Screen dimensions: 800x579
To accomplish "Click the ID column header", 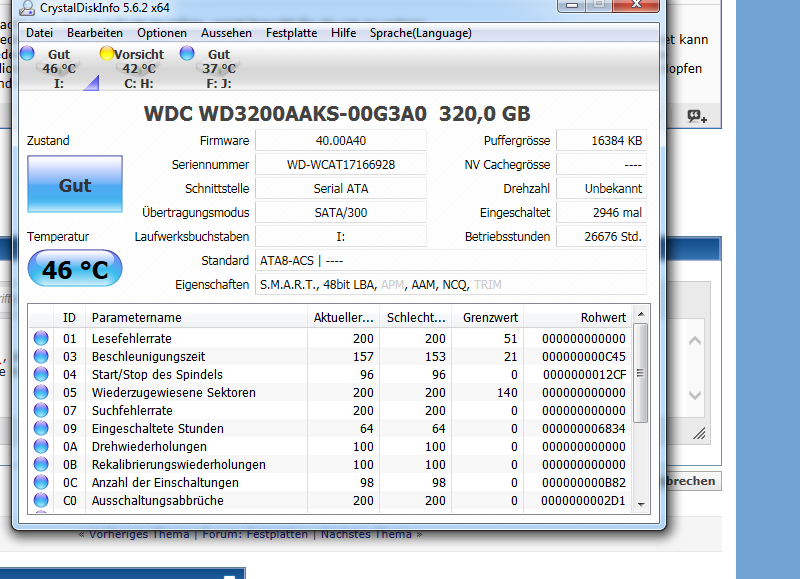I will [69, 317].
